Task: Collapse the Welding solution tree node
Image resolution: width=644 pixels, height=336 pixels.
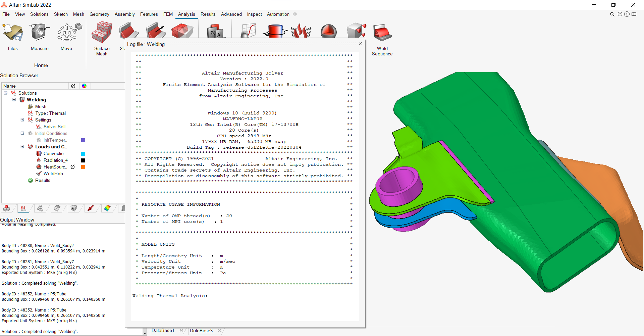Action: (x=14, y=100)
